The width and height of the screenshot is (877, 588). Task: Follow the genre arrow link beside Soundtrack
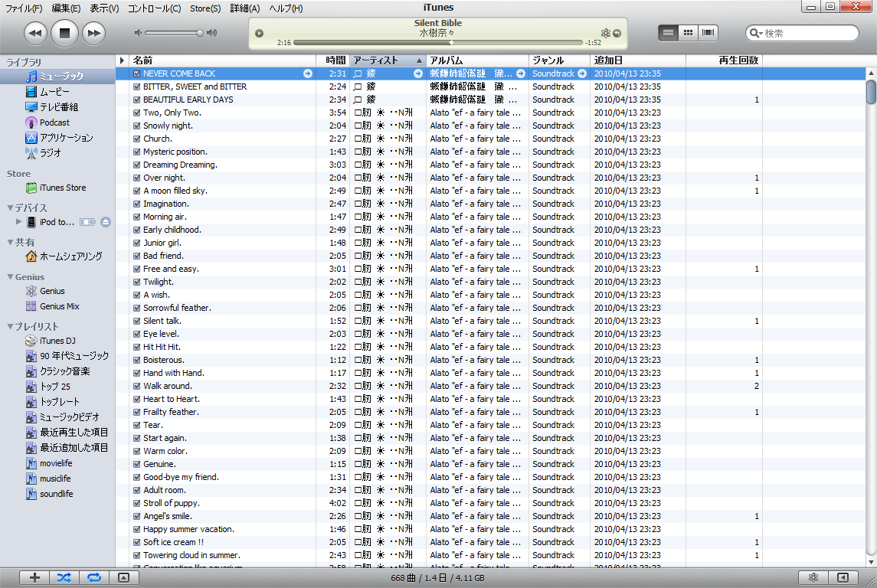click(x=582, y=73)
